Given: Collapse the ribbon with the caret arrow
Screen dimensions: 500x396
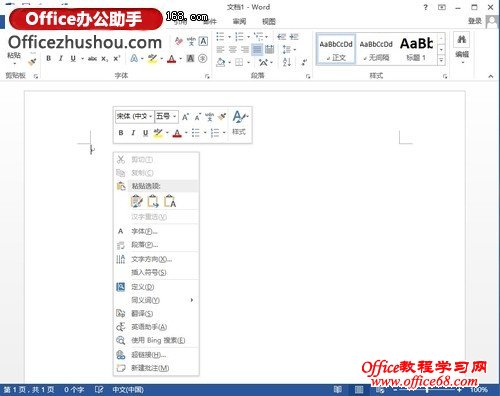Looking at the screenshot, I should pos(490,76).
